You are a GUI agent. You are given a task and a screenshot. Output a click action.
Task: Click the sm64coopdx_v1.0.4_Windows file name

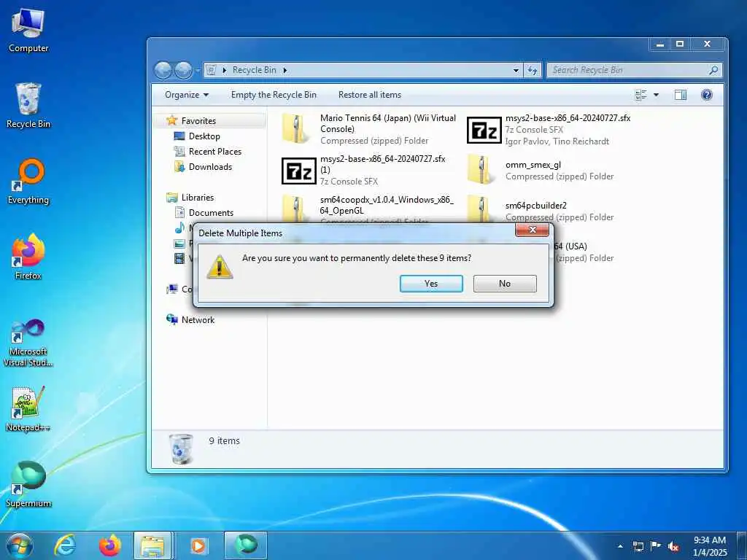tap(387, 205)
